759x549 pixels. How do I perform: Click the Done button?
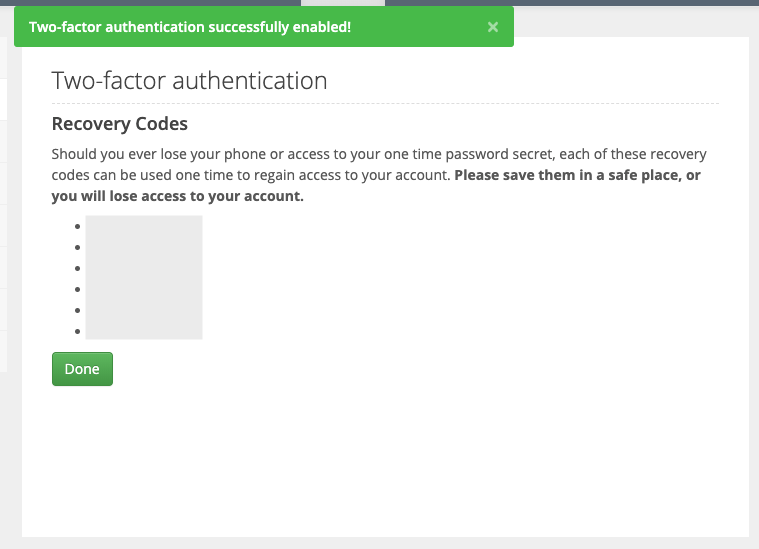coord(82,369)
